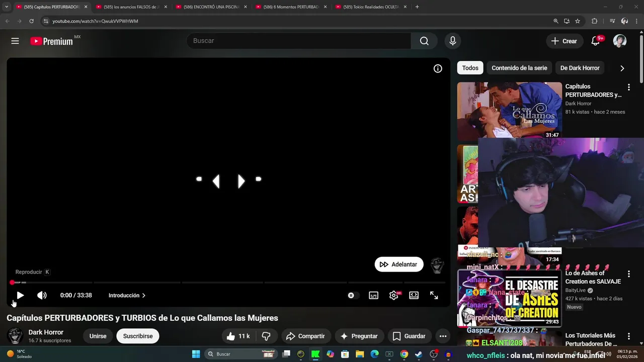Viewport: 644px width, 362px height.
Task: Open tab search dropdown arrow
Action: point(7,7)
